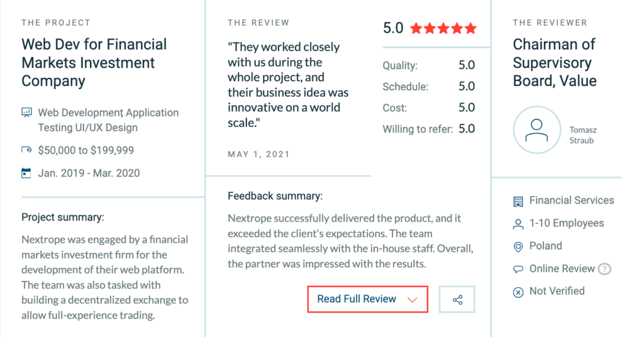Screen dimensions: 644x337
Task: Click the Willing to refer score
Action: 466,129
